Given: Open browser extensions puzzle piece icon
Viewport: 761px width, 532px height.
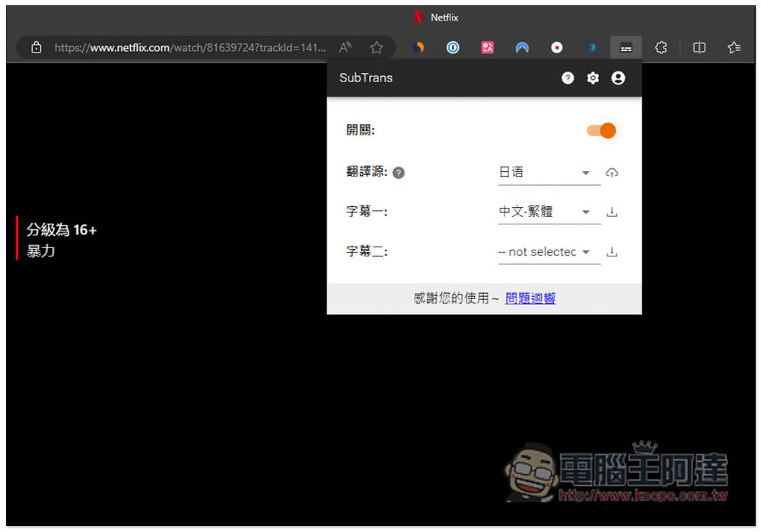Looking at the screenshot, I should (661, 48).
